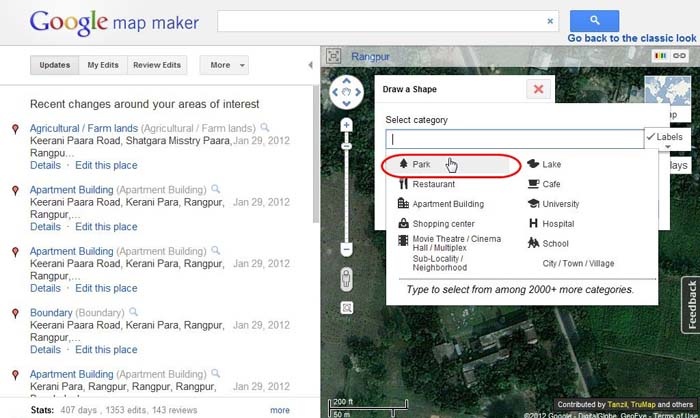Screen dimensions: 700x418
Task: Click Tanzil contributor link on map
Action: pyautogui.click(x=617, y=405)
